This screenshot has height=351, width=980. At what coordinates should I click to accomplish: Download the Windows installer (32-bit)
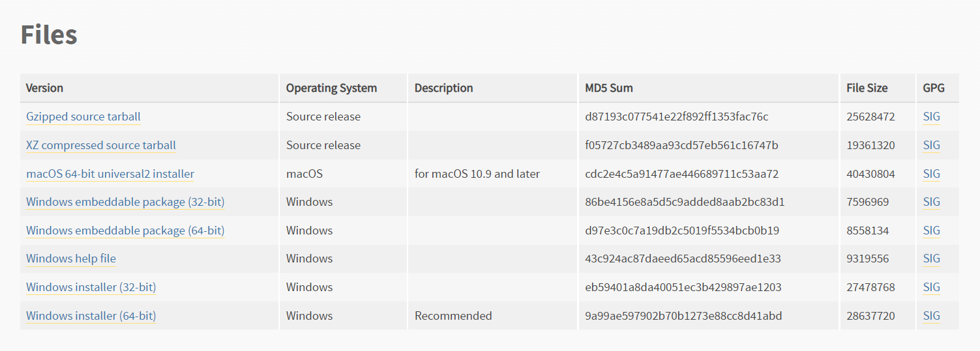(91, 287)
